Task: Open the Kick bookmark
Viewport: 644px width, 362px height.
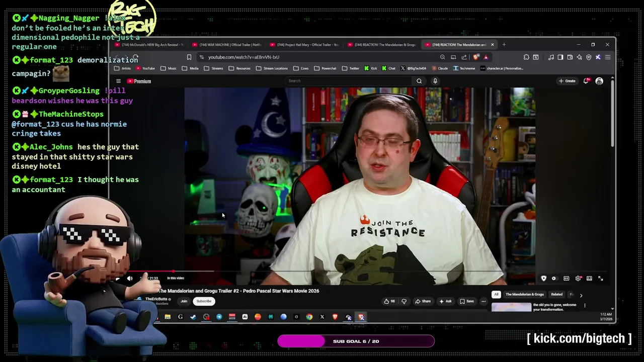Action: point(371,68)
